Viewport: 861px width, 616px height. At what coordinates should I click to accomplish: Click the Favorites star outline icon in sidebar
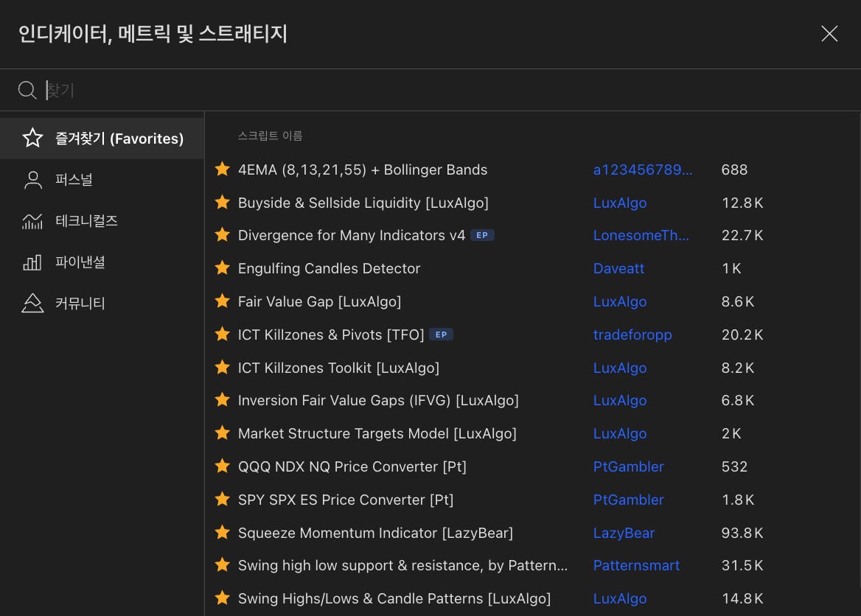32,138
